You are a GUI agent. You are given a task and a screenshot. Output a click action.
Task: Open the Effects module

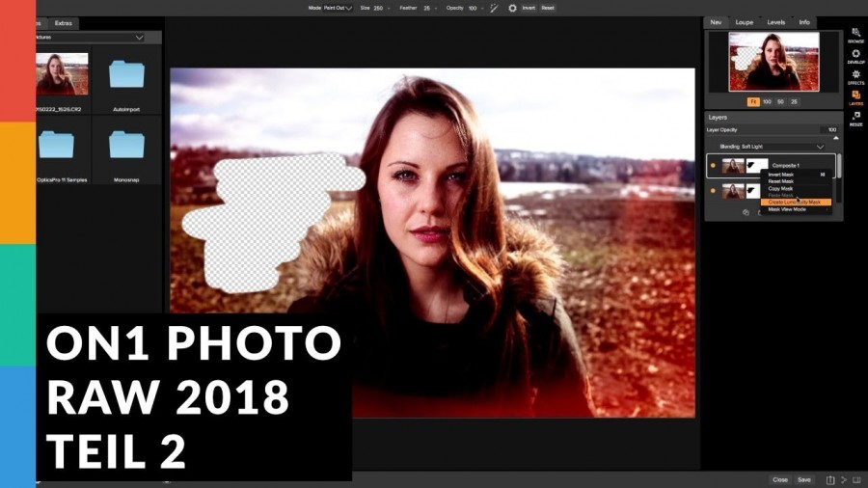click(855, 77)
